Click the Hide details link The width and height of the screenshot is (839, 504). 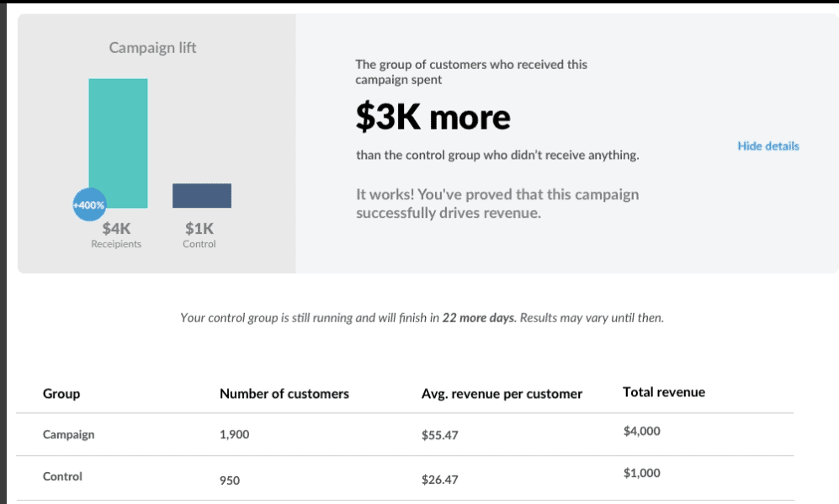coord(767,146)
